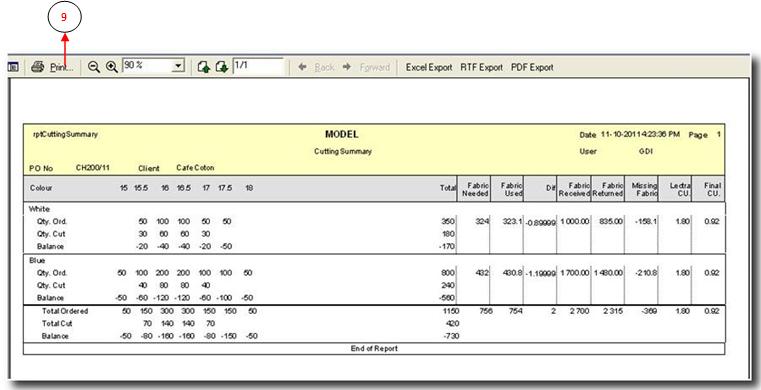Click the printer icon in the toolbar
This screenshot has height=390, width=761.
click(37, 67)
